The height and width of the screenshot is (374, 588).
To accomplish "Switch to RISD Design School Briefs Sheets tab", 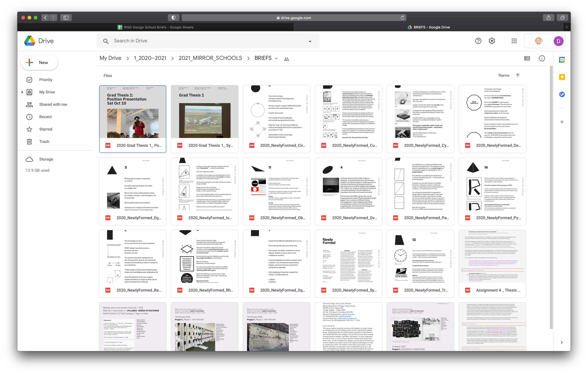I will (x=155, y=27).
